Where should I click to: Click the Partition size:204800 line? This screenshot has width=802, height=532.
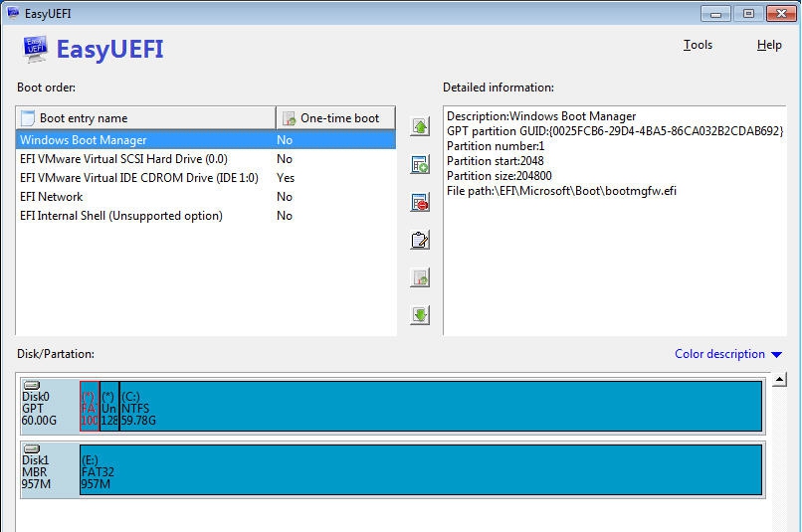[x=500, y=176]
